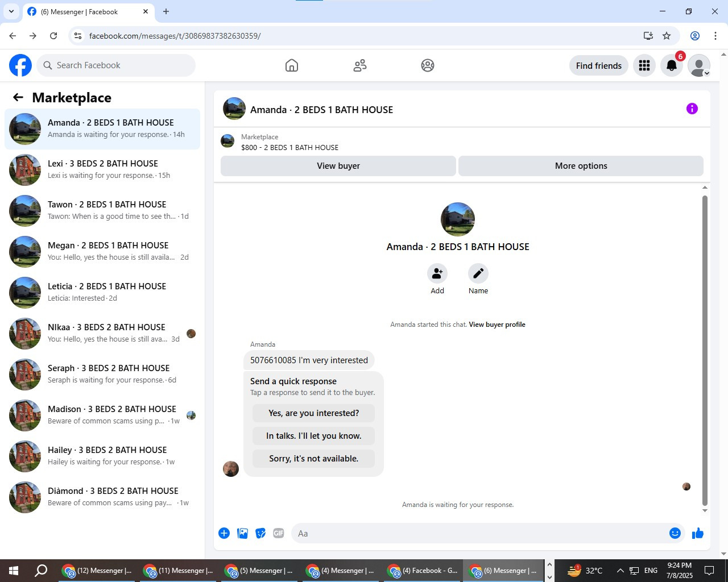Open View buyer profile link

(497, 325)
